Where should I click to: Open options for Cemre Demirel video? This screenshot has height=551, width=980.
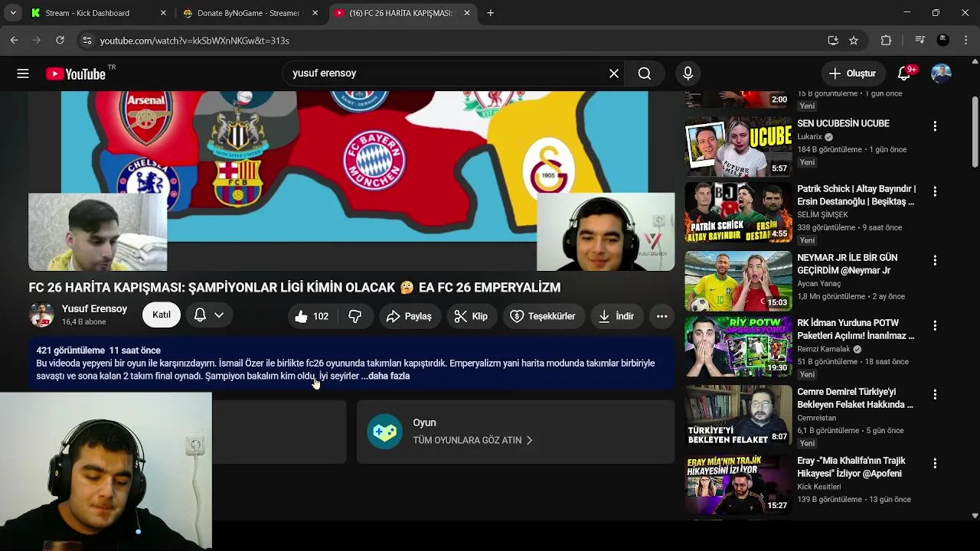click(x=935, y=394)
